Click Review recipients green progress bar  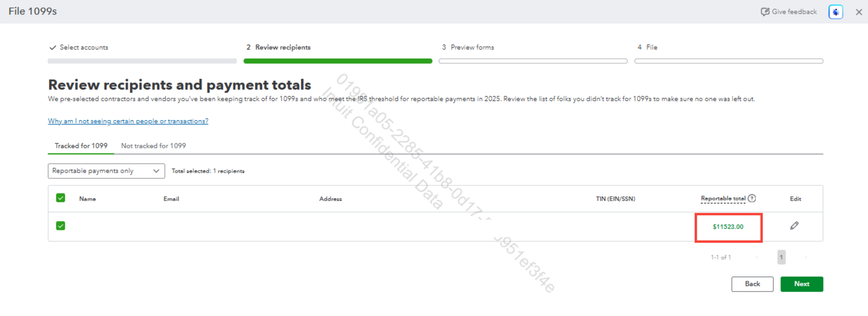pos(338,61)
